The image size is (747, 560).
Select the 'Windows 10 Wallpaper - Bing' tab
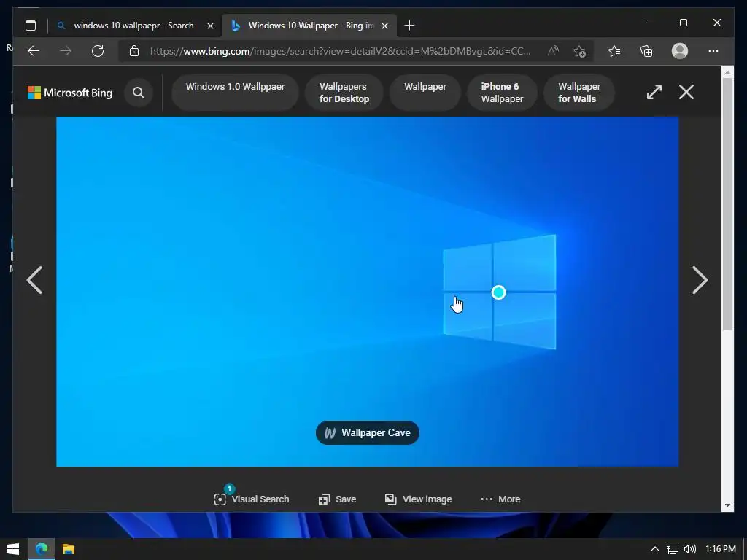point(309,26)
